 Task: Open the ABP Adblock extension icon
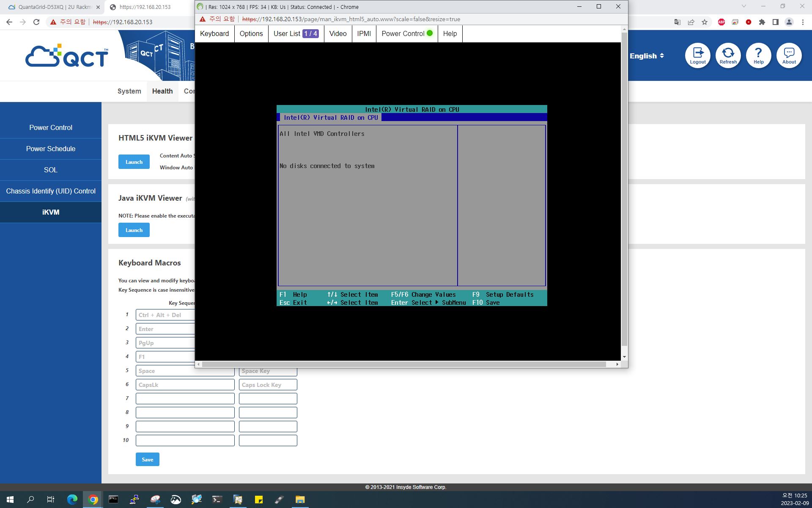(721, 22)
